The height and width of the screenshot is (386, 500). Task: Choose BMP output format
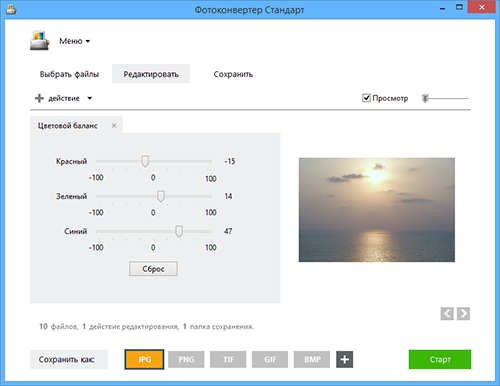point(312,359)
